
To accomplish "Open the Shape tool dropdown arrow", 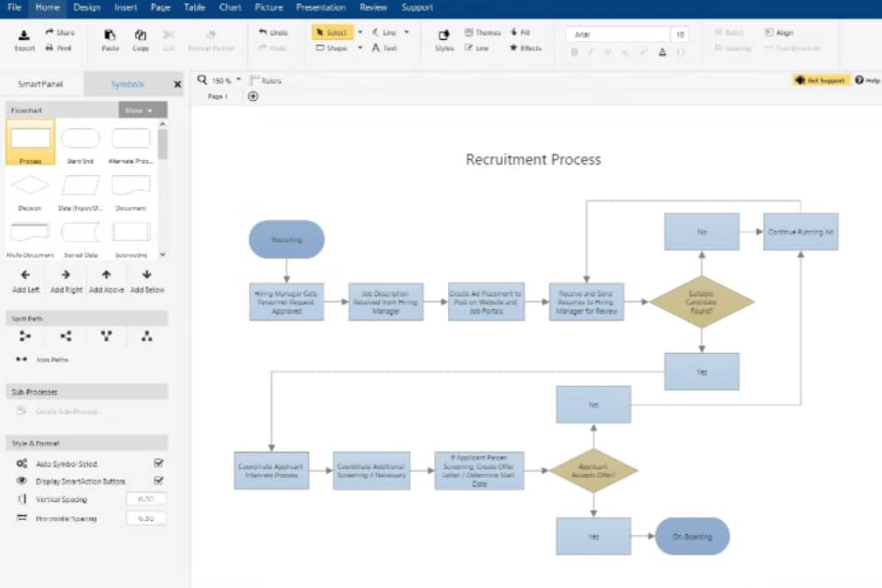I will coord(360,48).
